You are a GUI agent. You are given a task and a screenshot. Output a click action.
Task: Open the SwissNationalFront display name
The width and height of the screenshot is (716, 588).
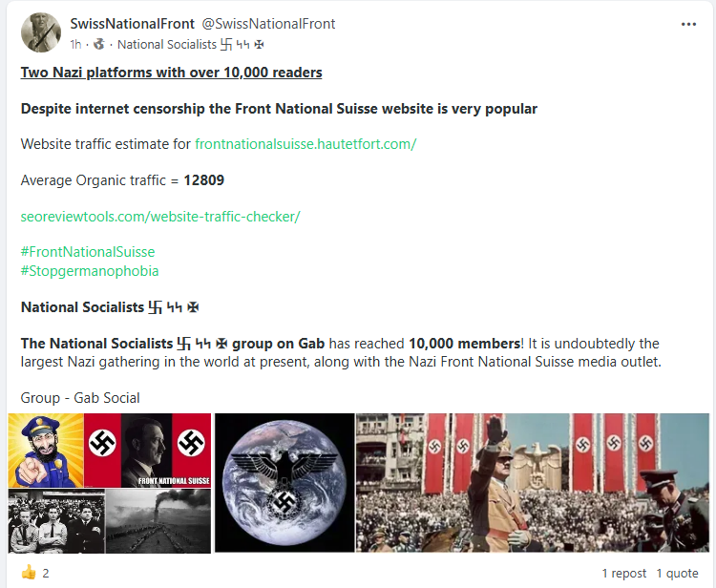(x=133, y=24)
